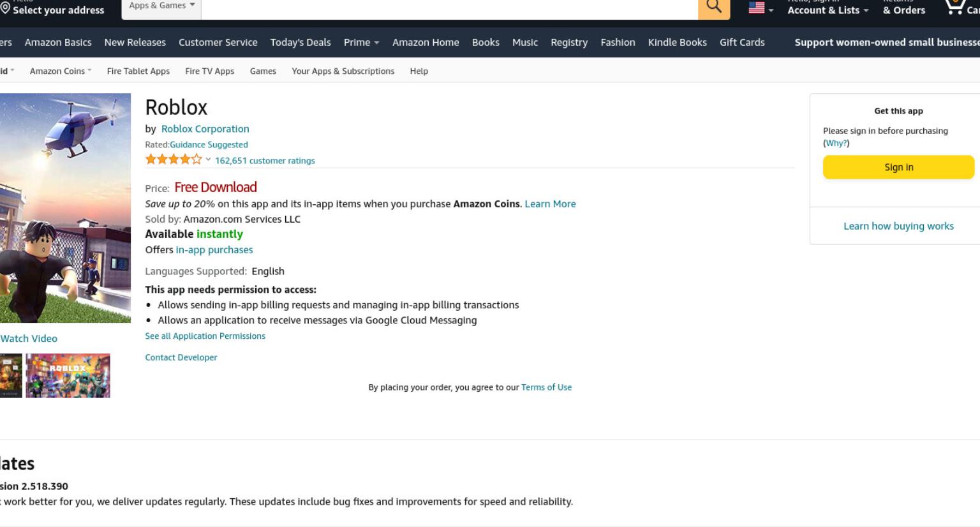The image size is (980, 527).
Task: Go to New Releases
Action: click(x=135, y=42)
